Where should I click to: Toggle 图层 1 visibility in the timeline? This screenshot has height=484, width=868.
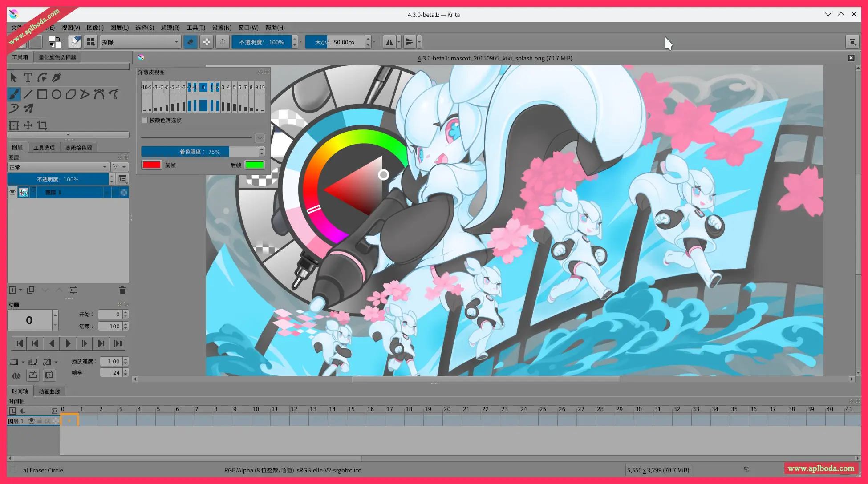[32, 420]
